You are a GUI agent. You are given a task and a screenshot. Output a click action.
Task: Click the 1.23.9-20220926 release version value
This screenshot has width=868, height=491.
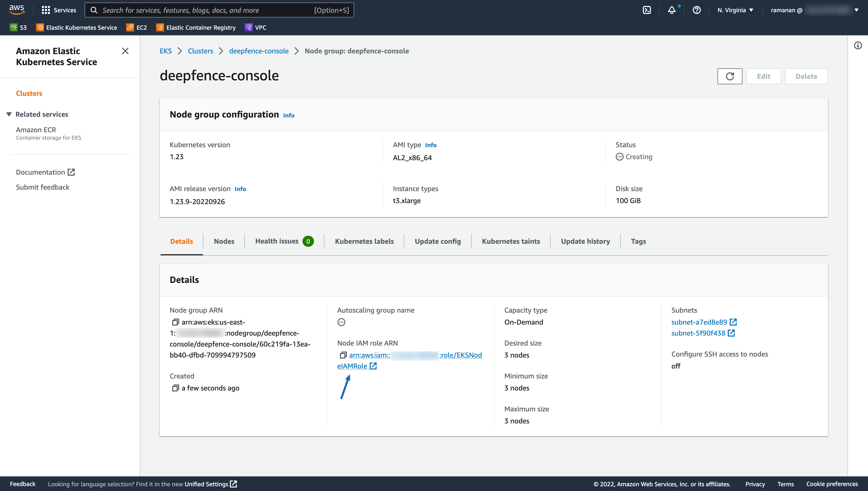tap(197, 202)
